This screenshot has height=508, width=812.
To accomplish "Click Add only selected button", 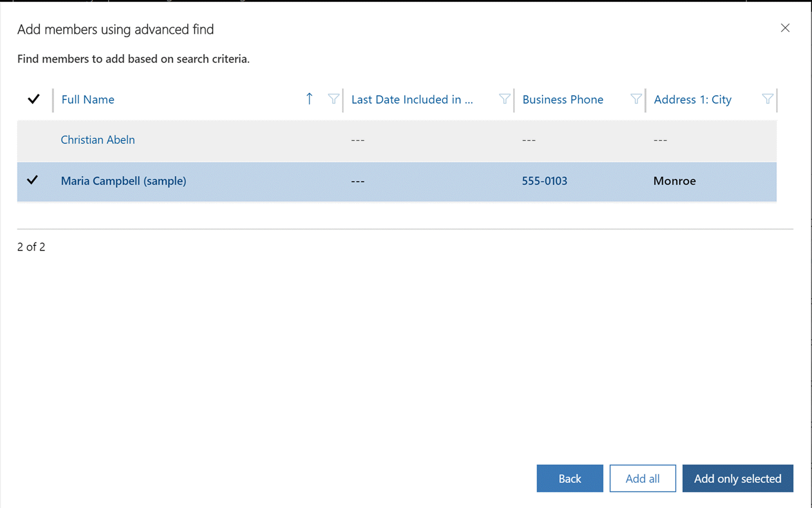I will (737, 478).
